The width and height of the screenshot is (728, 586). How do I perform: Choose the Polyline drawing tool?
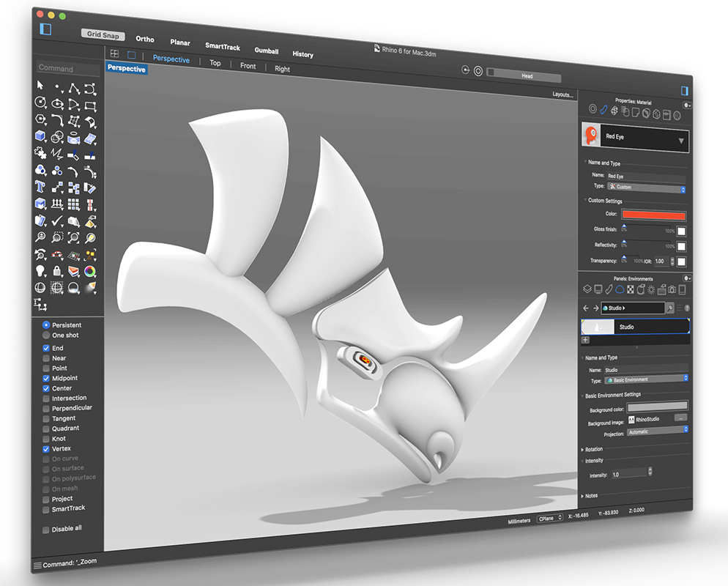[x=74, y=87]
